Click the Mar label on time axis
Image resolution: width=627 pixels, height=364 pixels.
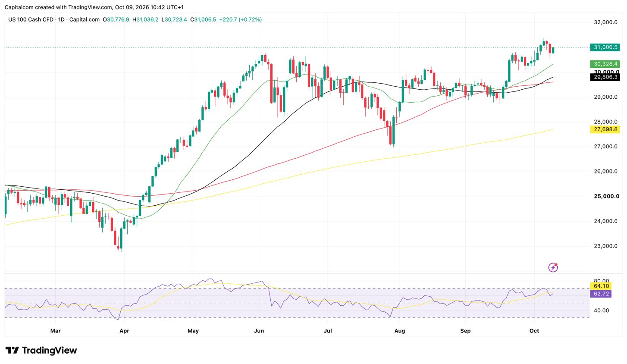pyautogui.click(x=55, y=331)
